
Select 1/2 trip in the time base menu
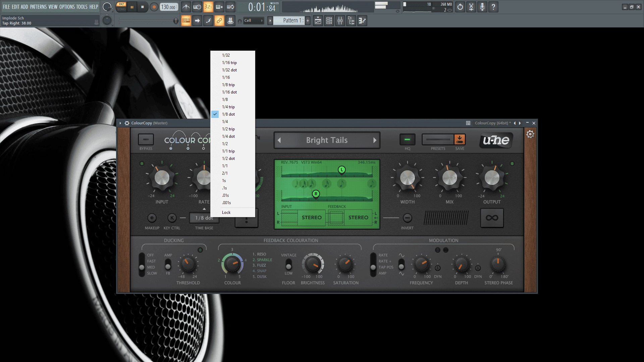233,129
